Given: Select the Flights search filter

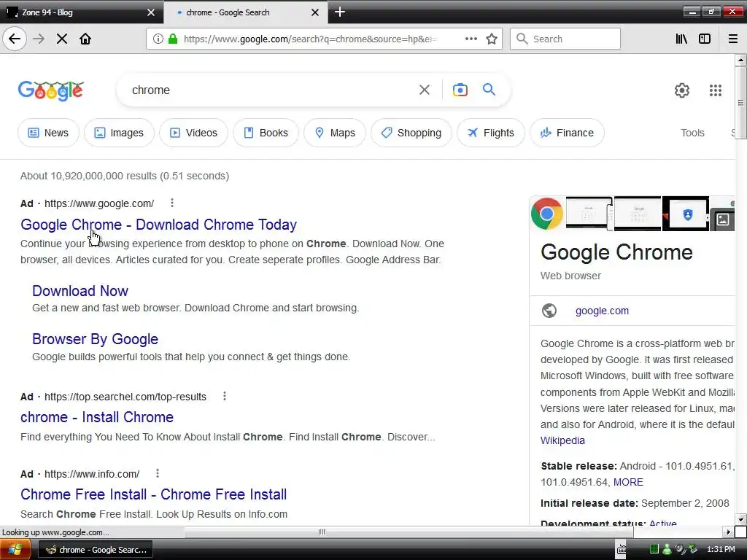Looking at the screenshot, I should coord(491,133).
